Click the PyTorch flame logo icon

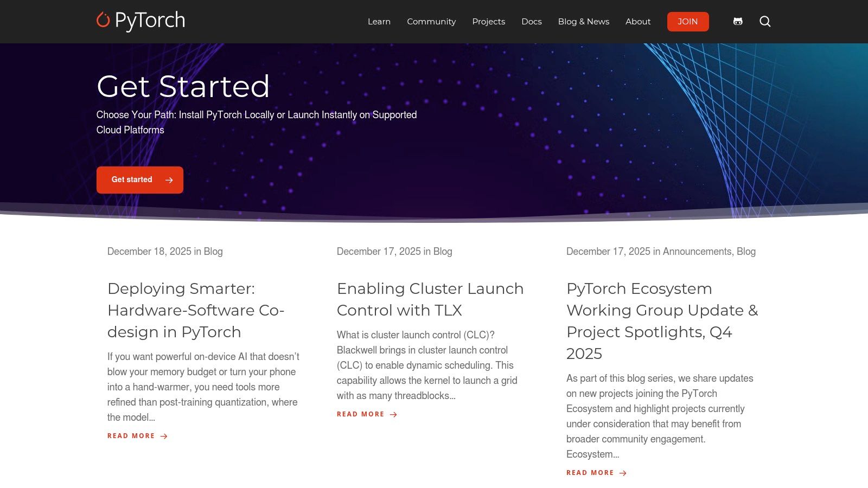103,20
